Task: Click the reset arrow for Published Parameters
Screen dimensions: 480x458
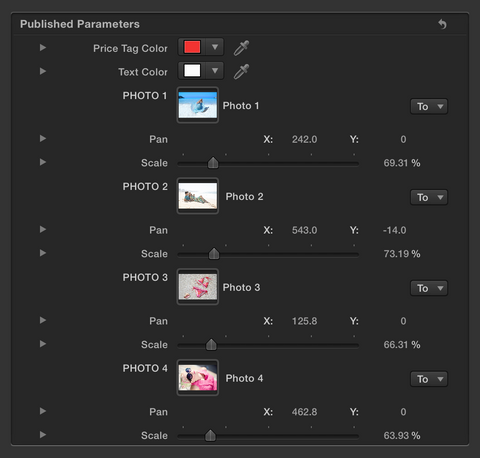Action: click(x=442, y=24)
